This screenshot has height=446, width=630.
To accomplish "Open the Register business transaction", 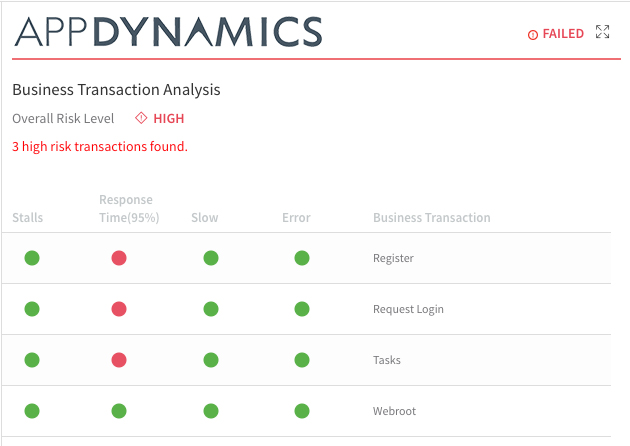I will (x=393, y=258).
